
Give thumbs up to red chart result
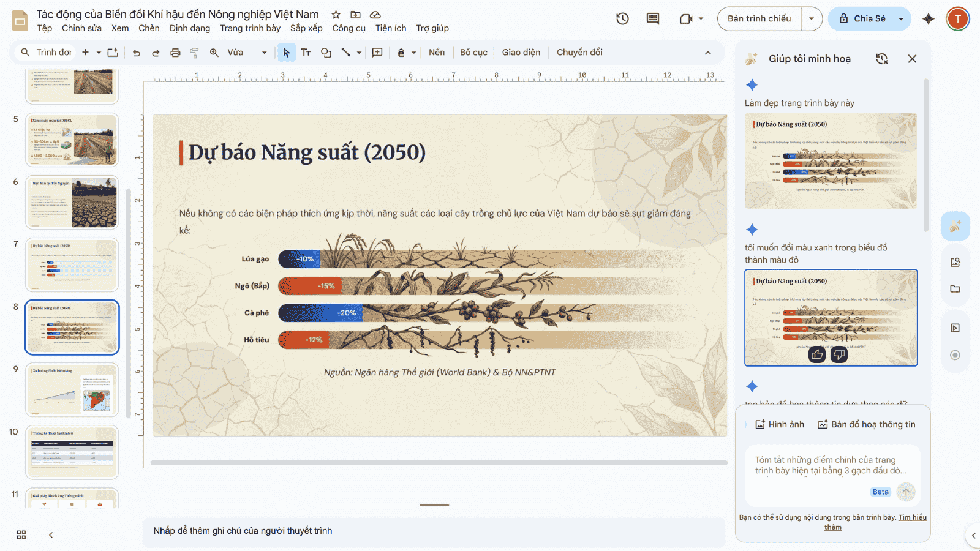click(x=817, y=354)
